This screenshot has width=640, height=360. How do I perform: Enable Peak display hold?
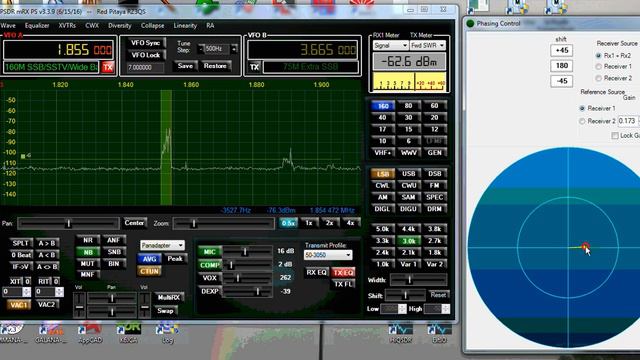coord(175,259)
